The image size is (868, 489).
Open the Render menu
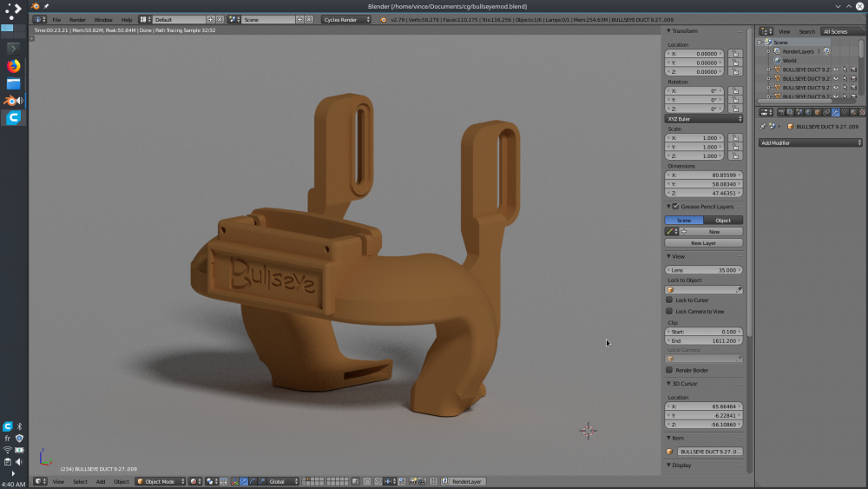77,19
